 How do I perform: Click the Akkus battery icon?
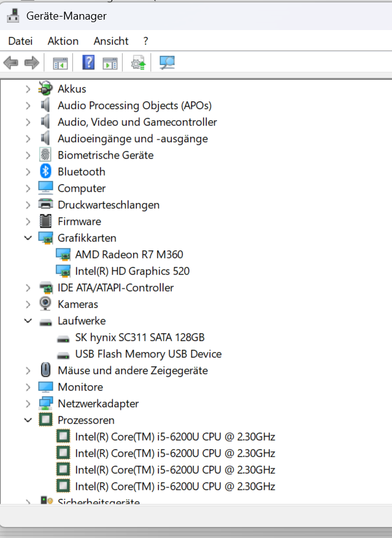45,88
